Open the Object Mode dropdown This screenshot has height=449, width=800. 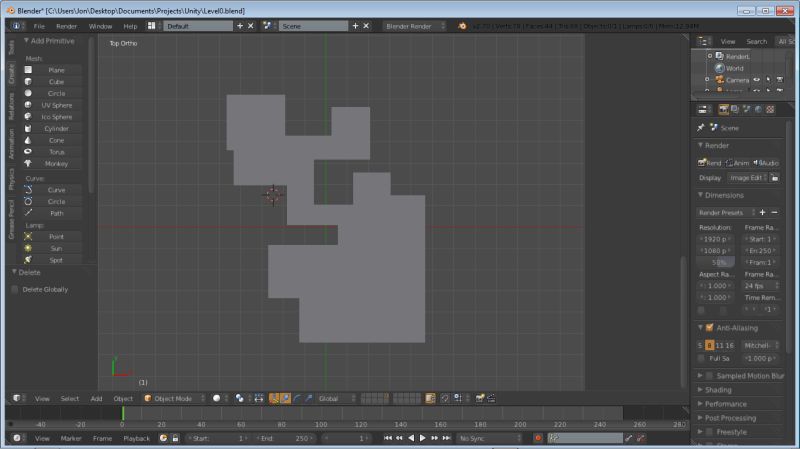[x=174, y=398]
